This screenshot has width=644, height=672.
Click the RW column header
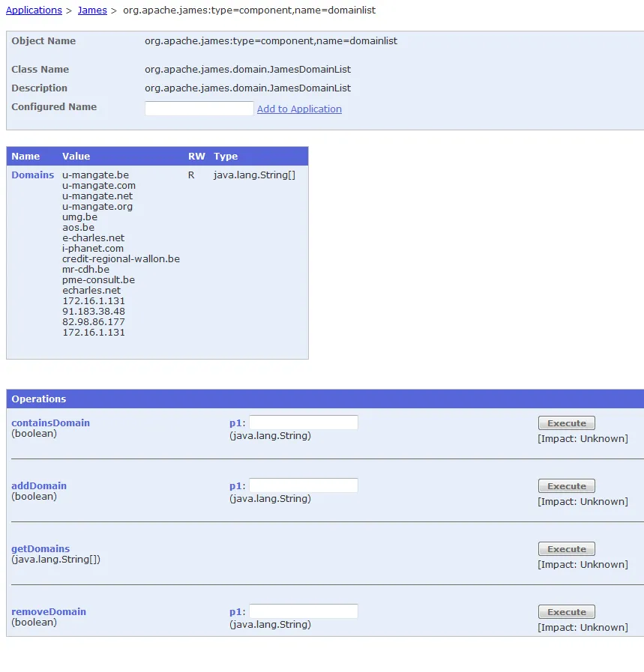tap(196, 157)
